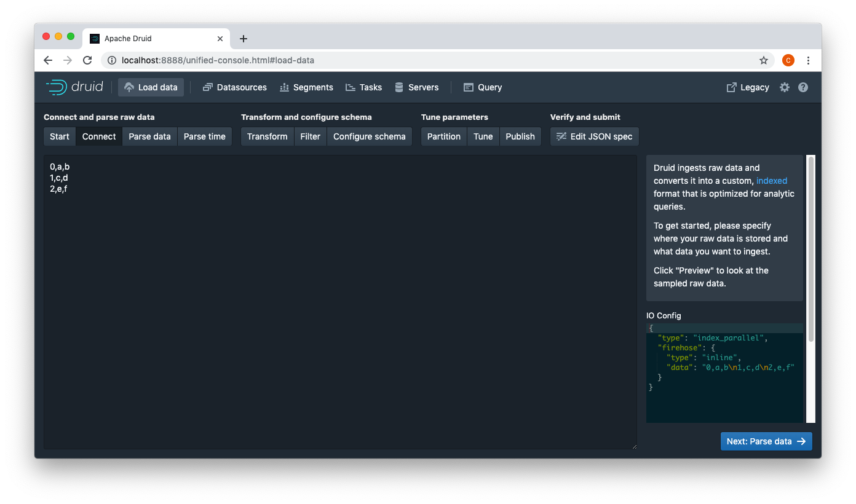Go to the Start step

coord(60,136)
